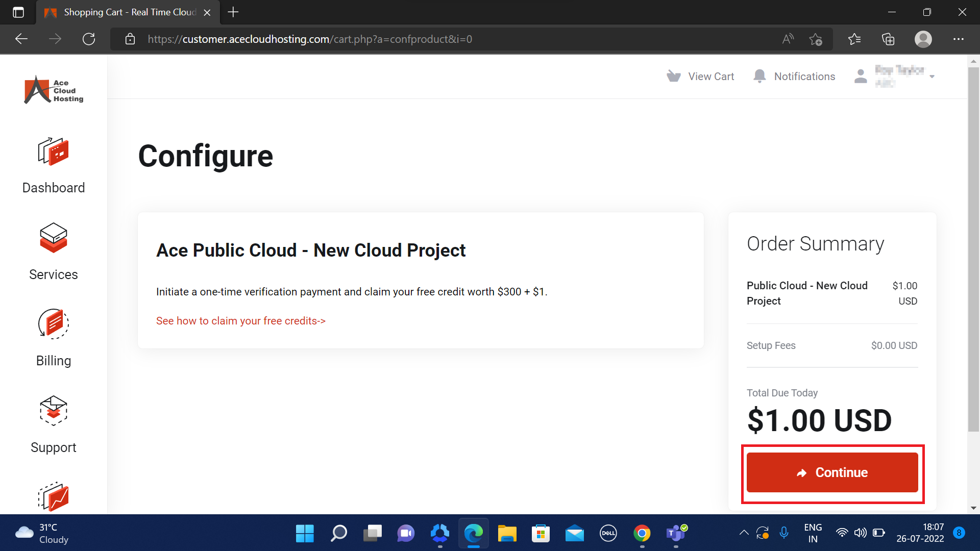The height and width of the screenshot is (551, 980).
Task: Open the Favorites list icon
Action: tap(854, 39)
